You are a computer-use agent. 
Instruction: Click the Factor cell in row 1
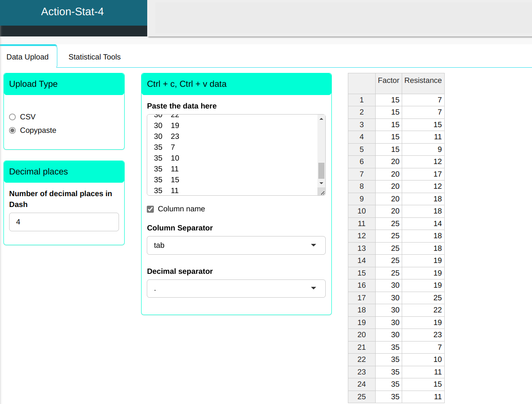[388, 100]
